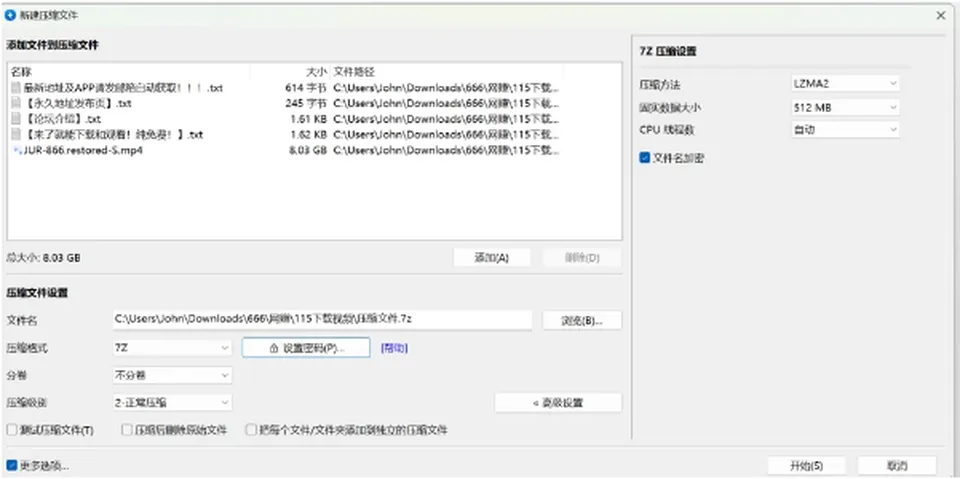Click the 8.03 GB size cell in the file list
The image size is (960, 479).
coord(308,150)
